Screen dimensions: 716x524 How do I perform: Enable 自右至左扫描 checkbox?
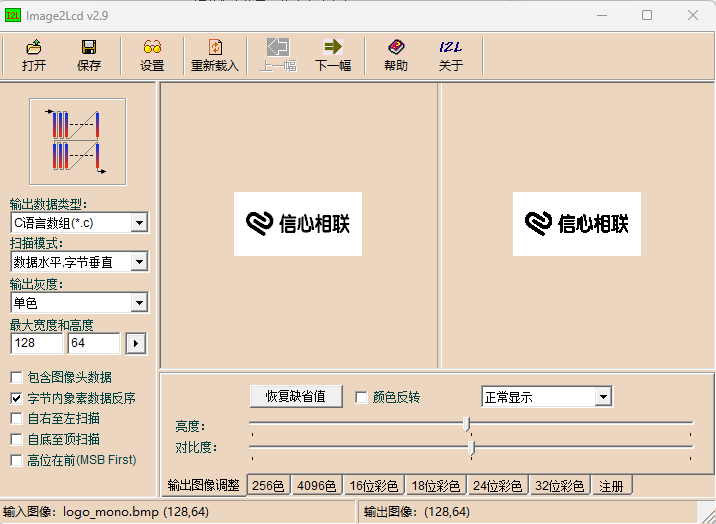click(x=16, y=419)
